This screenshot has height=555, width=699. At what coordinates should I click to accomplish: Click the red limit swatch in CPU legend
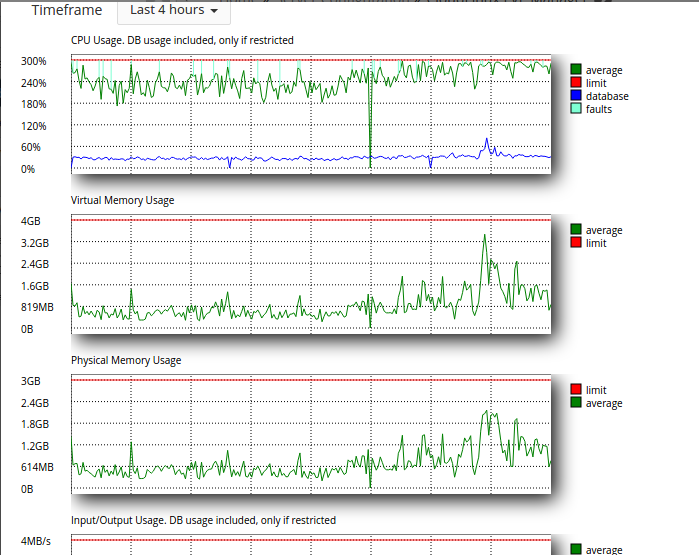click(x=576, y=82)
